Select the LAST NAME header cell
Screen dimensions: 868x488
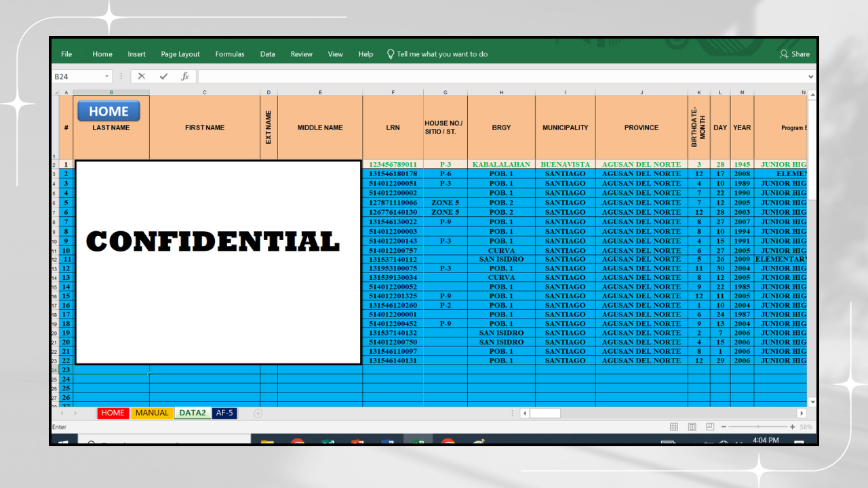click(x=111, y=127)
